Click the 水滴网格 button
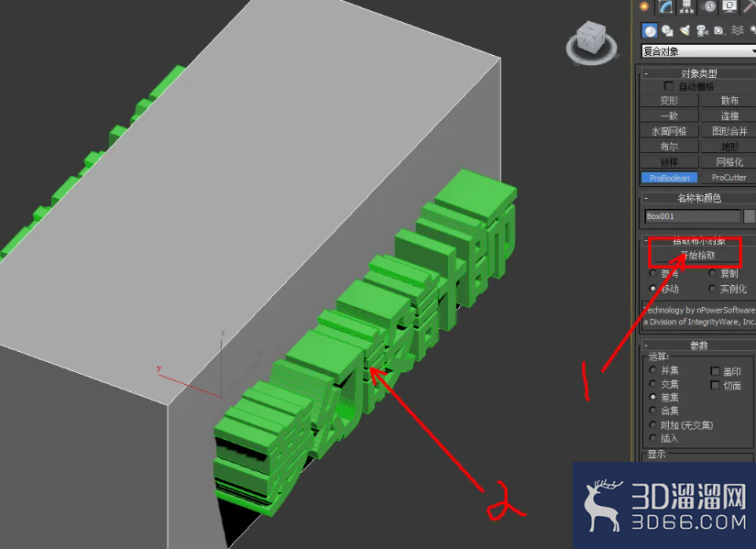The width and height of the screenshot is (756, 549). [669, 131]
